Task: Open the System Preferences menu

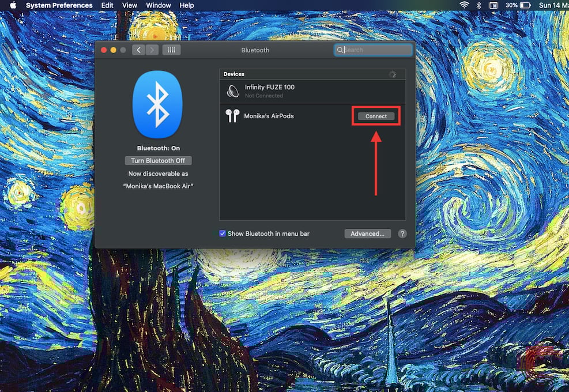Action: (x=59, y=5)
